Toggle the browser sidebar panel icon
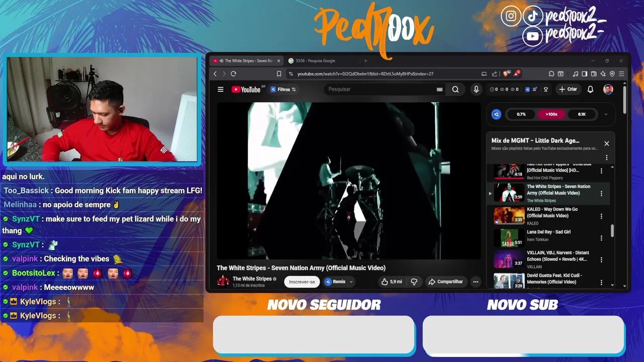The height and width of the screenshot is (362, 644). pyautogui.click(x=584, y=73)
